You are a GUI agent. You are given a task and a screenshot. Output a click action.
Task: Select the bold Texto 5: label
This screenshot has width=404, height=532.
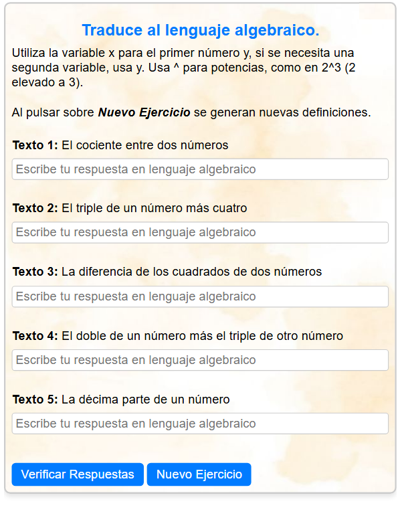tap(35, 400)
